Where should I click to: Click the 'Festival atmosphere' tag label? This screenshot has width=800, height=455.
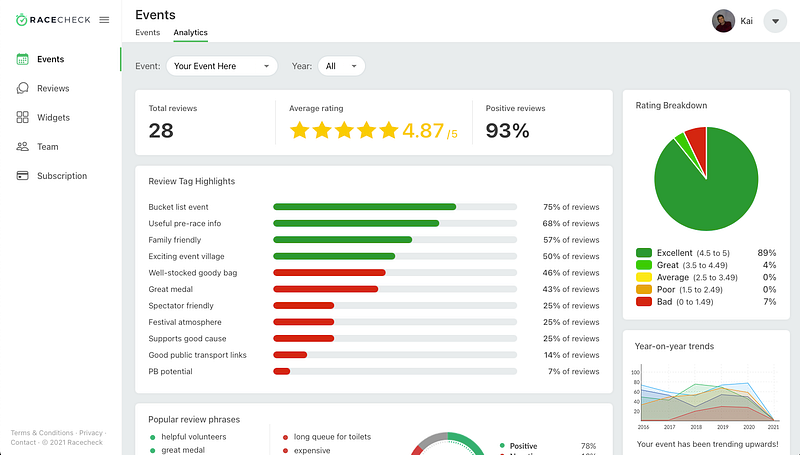185,322
